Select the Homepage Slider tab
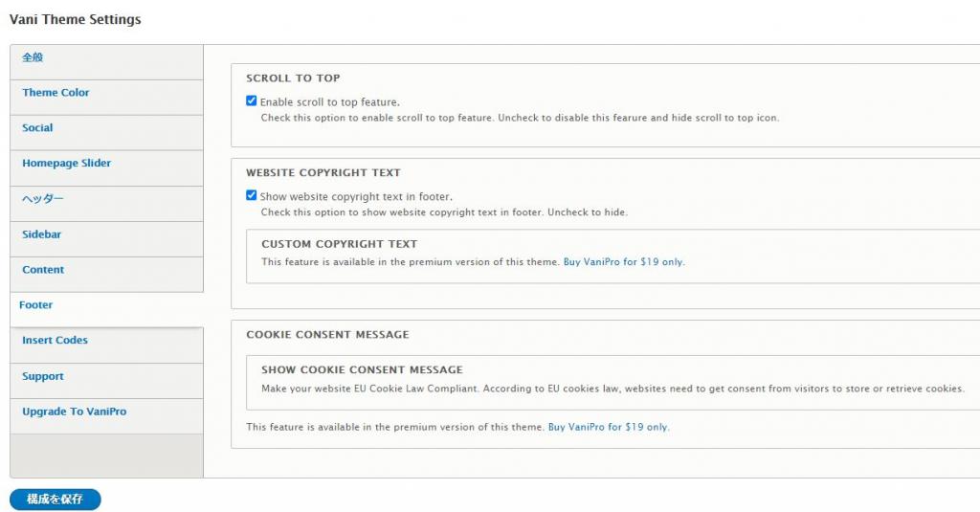The height and width of the screenshot is (512, 980). pos(106,167)
